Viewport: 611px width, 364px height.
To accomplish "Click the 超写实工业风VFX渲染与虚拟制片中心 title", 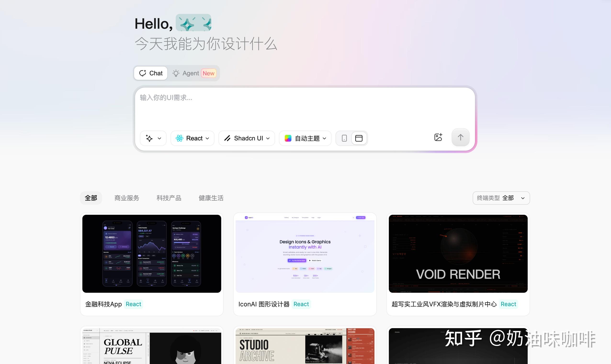I will (x=444, y=304).
